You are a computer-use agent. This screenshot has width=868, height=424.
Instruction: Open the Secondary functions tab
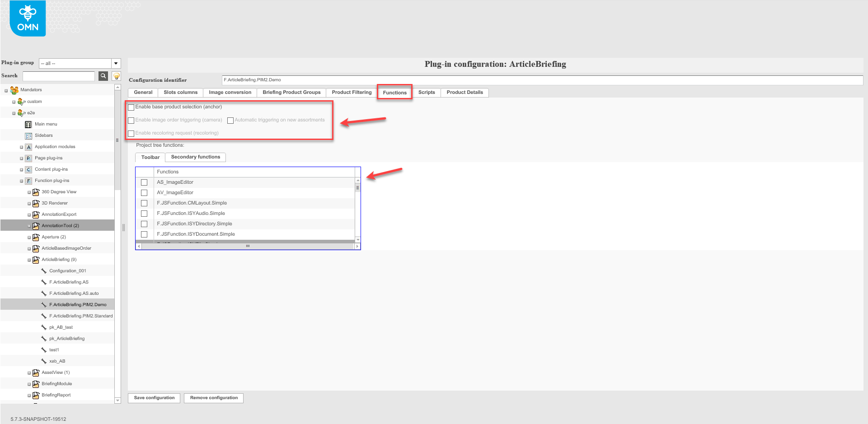195,157
